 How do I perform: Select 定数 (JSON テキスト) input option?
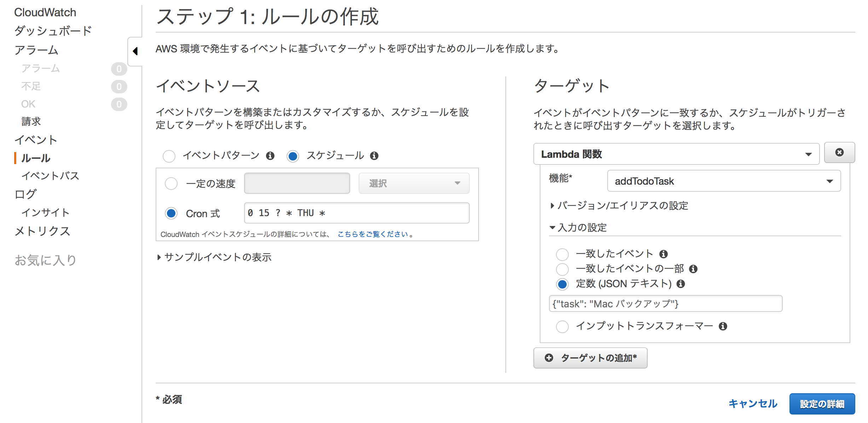point(562,284)
